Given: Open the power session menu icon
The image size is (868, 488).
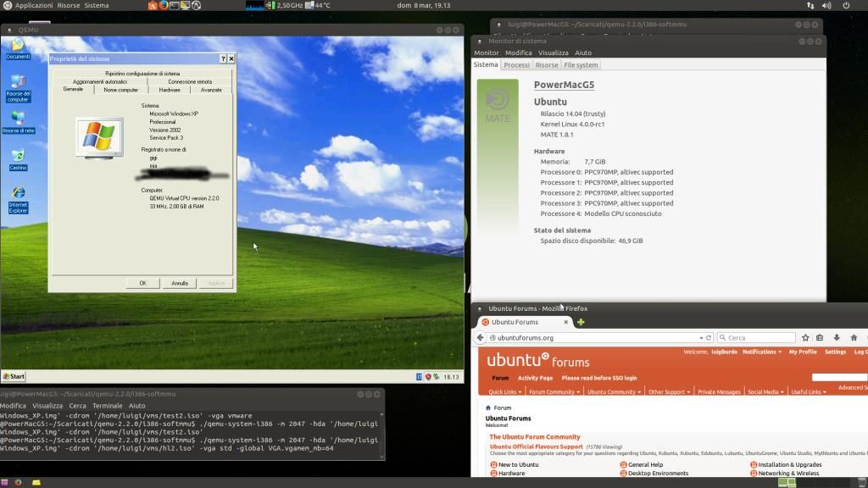Looking at the screenshot, I should [847, 6].
